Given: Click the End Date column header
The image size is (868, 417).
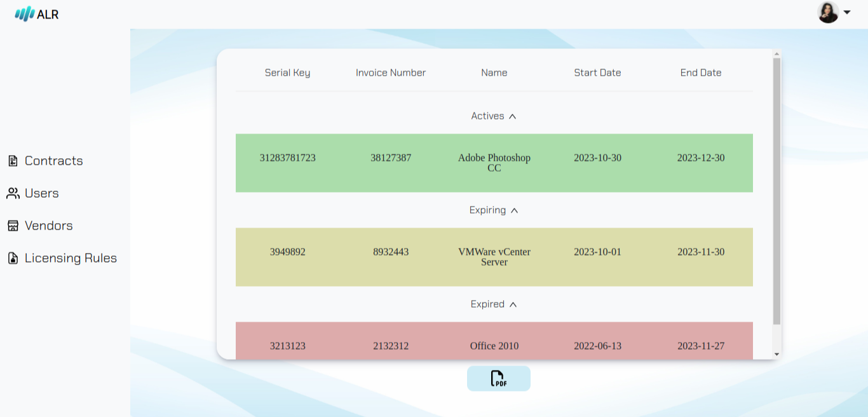Looking at the screenshot, I should [701, 72].
